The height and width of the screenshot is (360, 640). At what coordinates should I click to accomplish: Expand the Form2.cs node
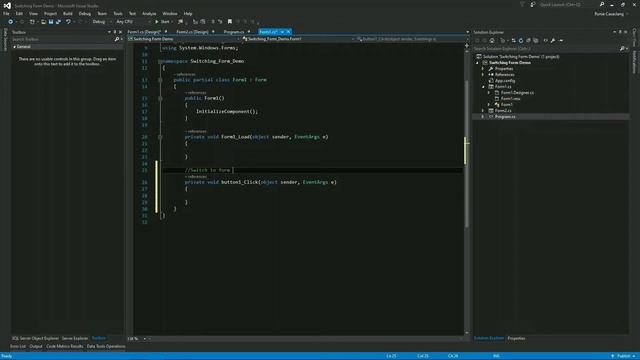pos(483,111)
